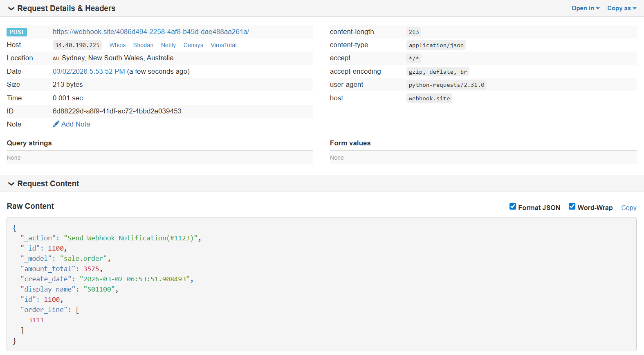This screenshot has height=355, width=644.
Task: Open the 'Open in' dropdown
Action: coord(585,8)
